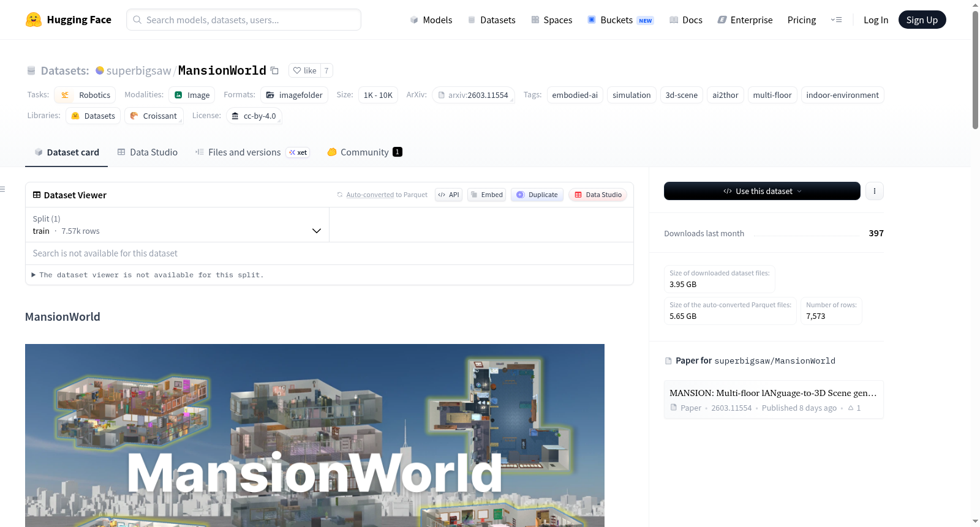
Task: Open the API button in Dataset Viewer
Action: [448, 195]
